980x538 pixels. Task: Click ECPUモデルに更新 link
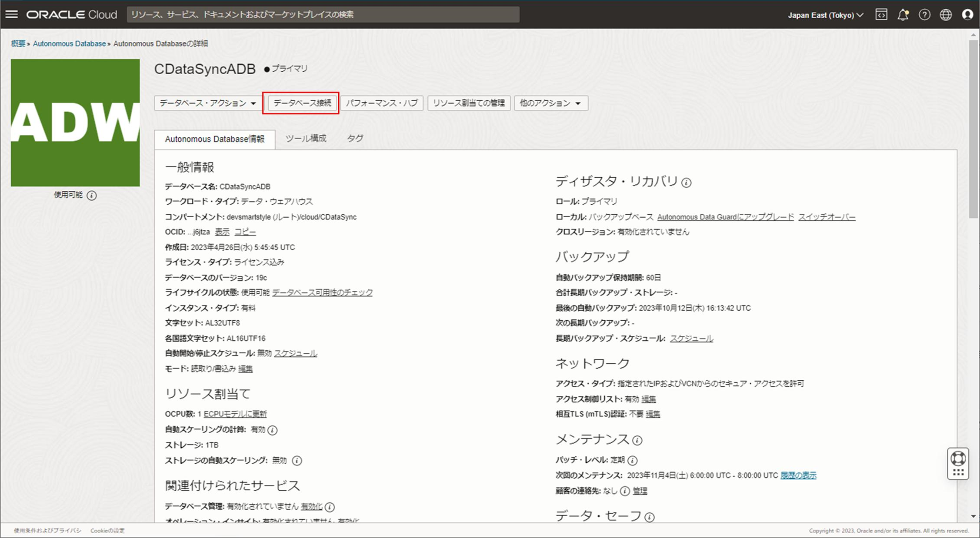(235, 414)
